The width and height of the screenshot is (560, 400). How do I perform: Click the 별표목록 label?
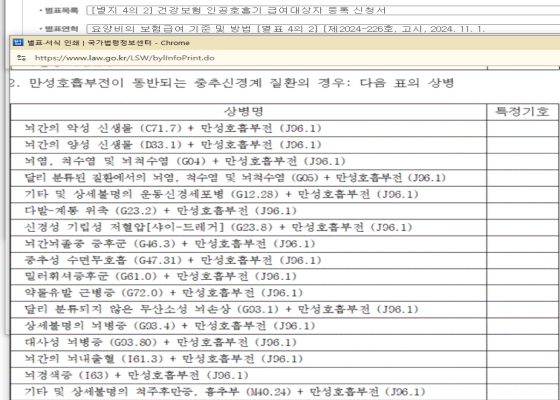61,10
